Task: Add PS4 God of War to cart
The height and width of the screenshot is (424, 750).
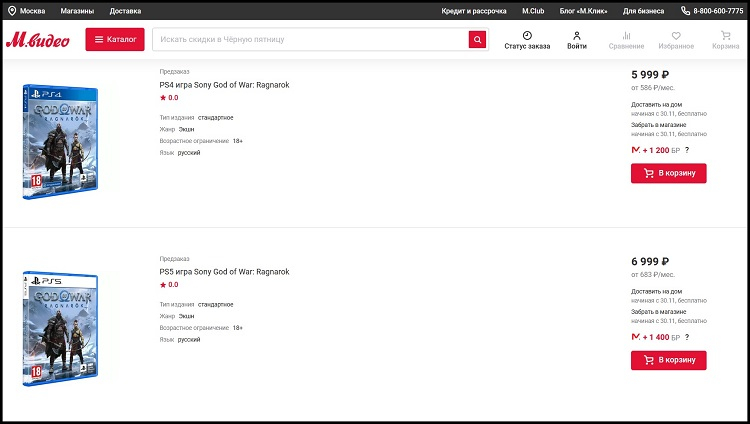Action: (668, 173)
